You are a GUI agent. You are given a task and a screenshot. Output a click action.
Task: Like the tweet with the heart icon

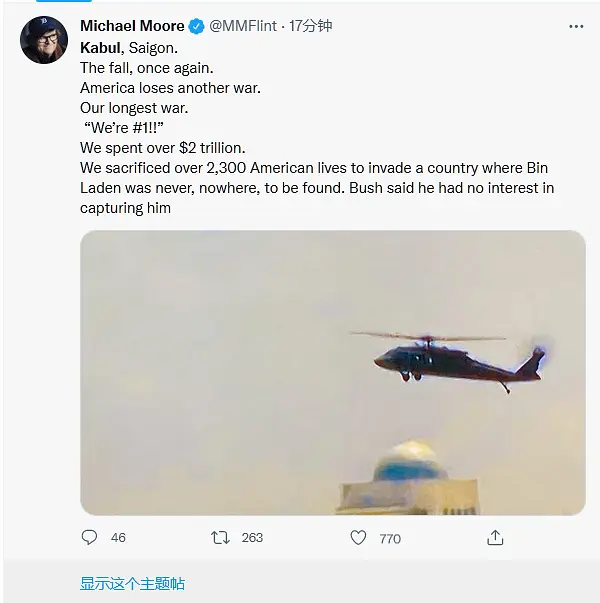tap(358, 537)
